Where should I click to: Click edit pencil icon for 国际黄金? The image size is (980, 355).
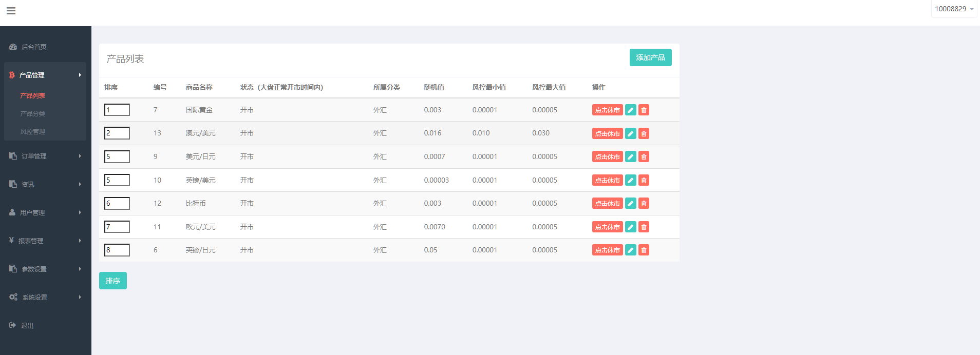[630, 110]
